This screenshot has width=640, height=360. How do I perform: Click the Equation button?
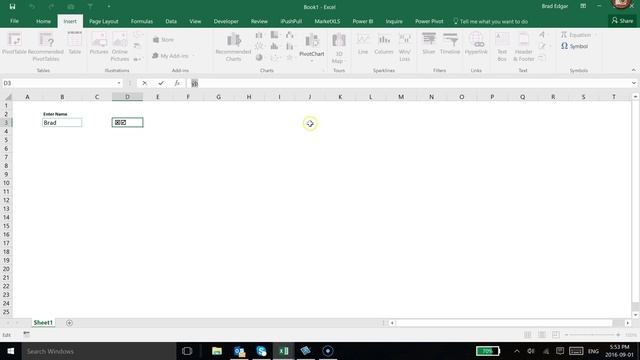point(576,35)
